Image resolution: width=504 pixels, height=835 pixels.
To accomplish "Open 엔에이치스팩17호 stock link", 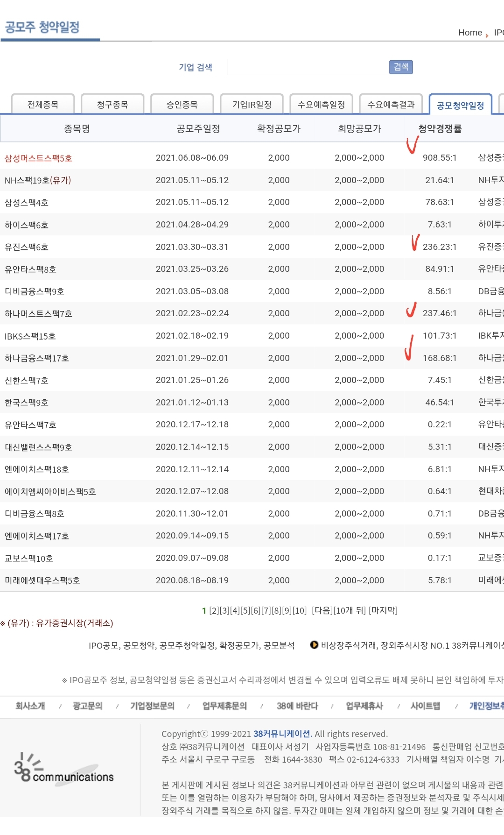I will coord(37,536).
